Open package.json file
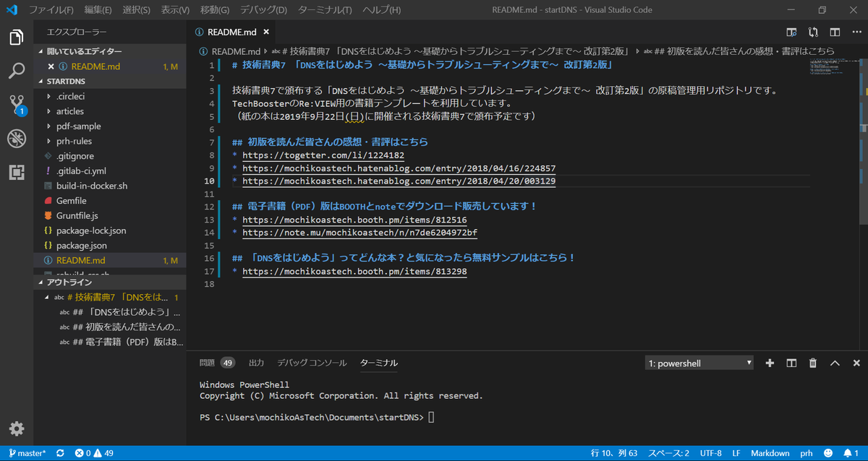Viewport: 868px width, 461px height. (x=110, y=246)
